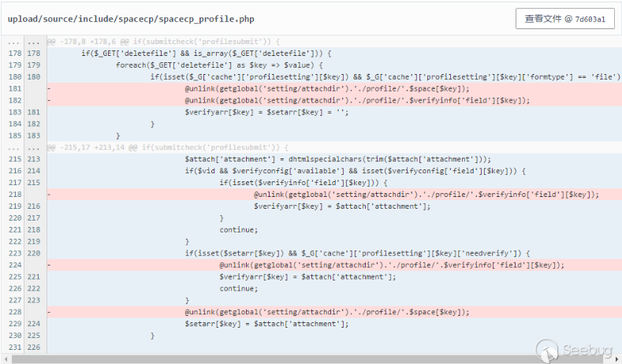
Task: Click old line number 231 at the bottom
Action: pos(14,347)
